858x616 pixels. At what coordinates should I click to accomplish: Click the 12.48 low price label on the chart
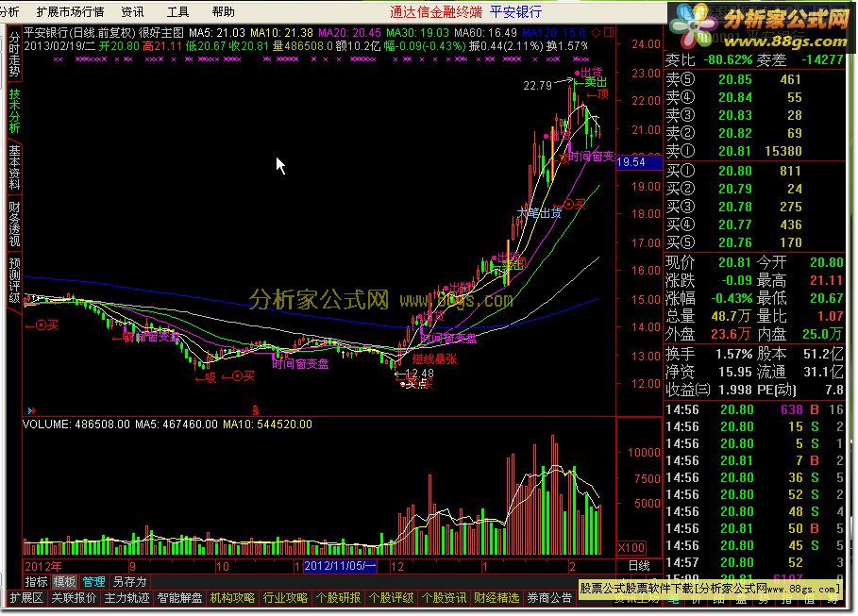[x=419, y=374]
